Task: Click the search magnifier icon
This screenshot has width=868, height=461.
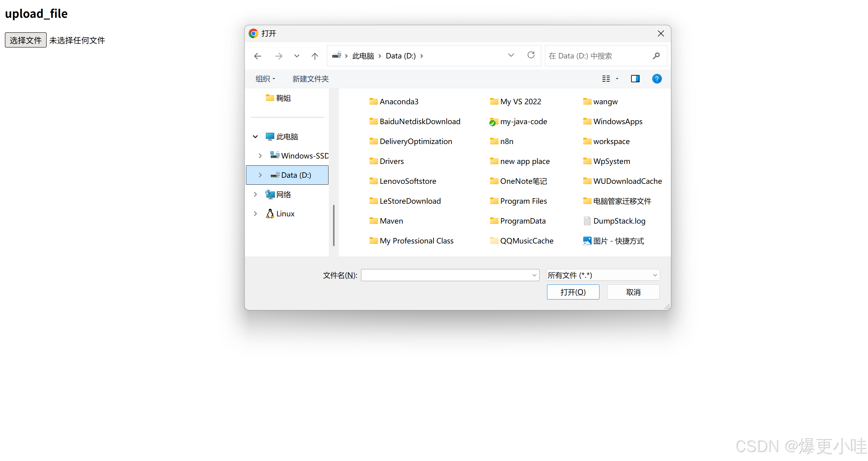Action: click(656, 56)
